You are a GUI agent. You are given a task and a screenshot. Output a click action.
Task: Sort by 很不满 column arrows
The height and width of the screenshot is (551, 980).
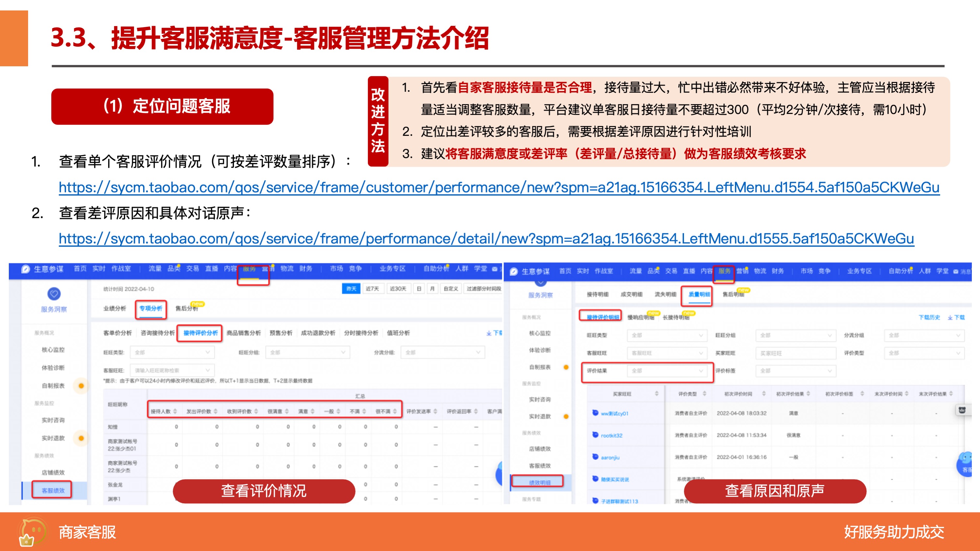pyautogui.click(x=395, y=411)
